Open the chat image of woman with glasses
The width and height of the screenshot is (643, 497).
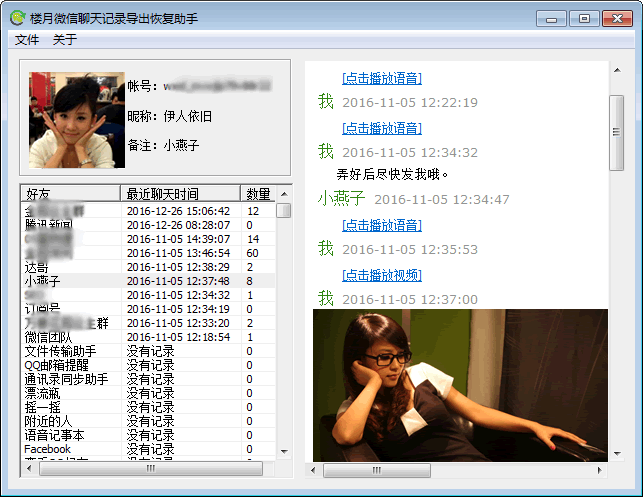[460, 385]
